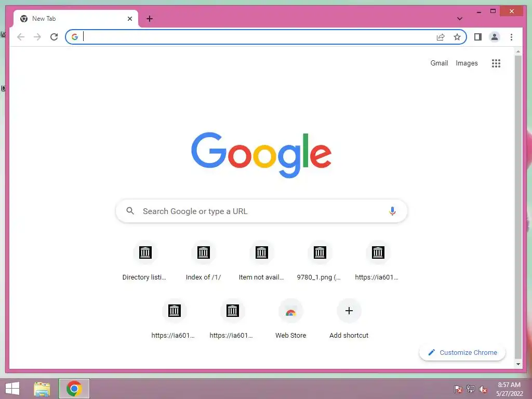
Task: Reload the page with refresh icon
Action: coord(54,37)
